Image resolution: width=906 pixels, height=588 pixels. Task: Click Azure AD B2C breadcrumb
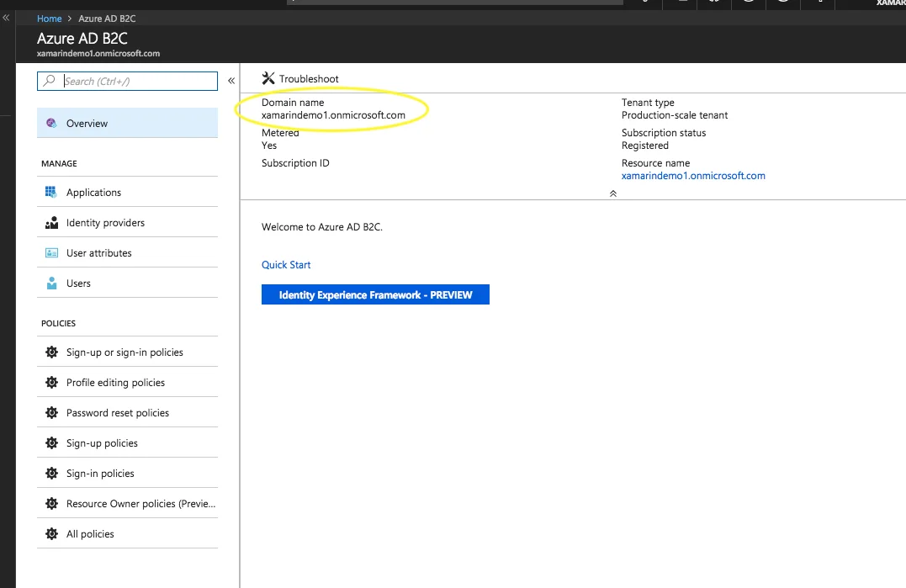[x=107, y=19]
